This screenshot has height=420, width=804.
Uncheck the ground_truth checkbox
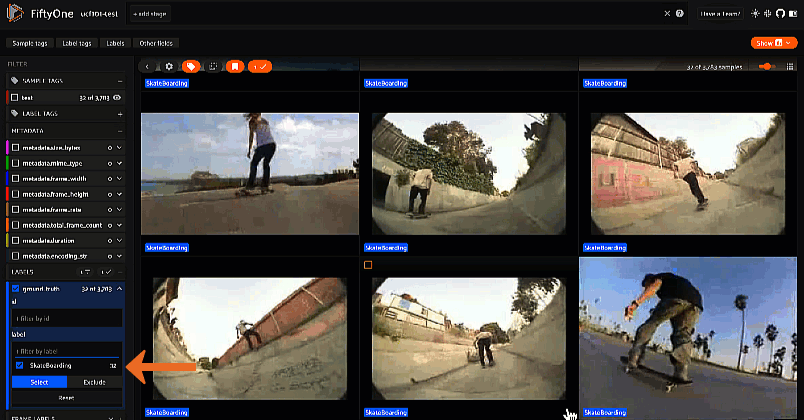[x=15, y=289]
